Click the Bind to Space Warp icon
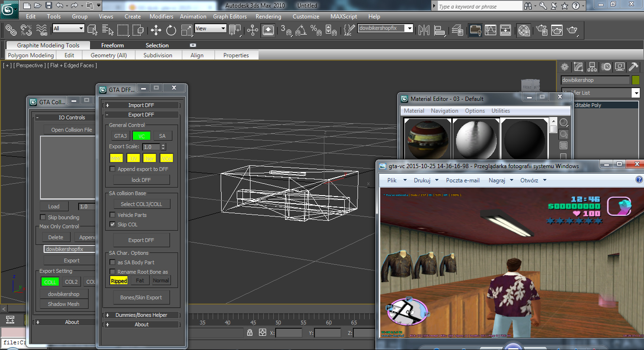 coord(42,30)
